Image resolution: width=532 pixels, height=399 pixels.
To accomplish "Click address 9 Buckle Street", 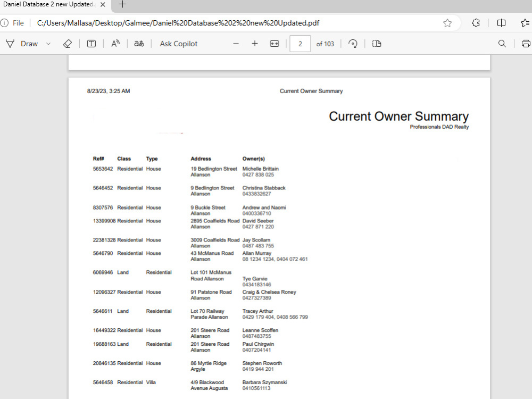I will (208, 207).
